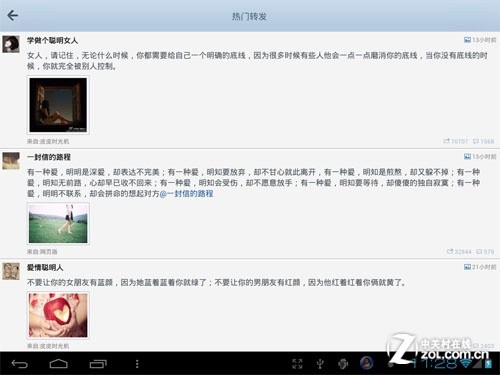
Task: Tap the 热门转发 title
Action: click(x=249, y=16)
